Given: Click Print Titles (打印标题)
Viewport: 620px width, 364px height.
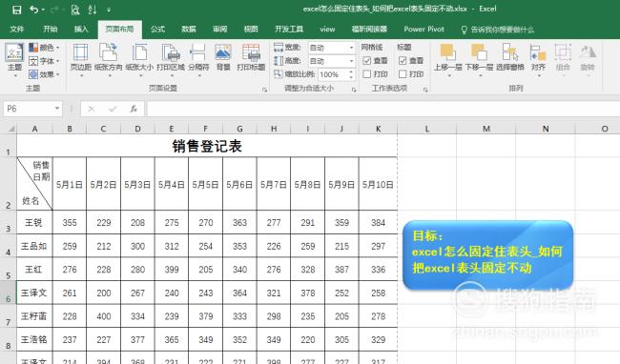Looking at the screenshot, I should [251, 58].
